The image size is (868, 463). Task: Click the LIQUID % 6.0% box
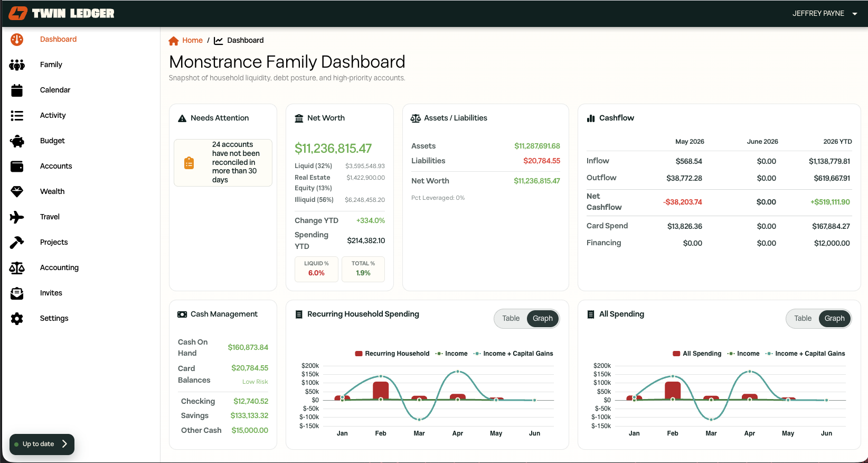(316, 269)
